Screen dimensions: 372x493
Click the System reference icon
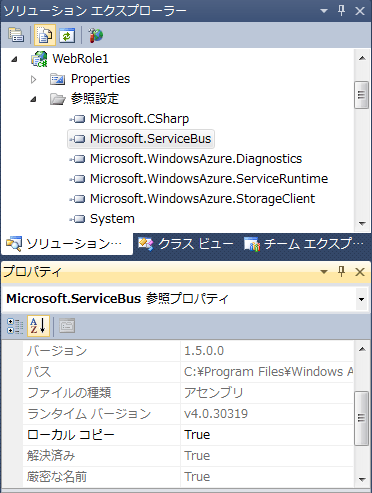pos(77,219)
